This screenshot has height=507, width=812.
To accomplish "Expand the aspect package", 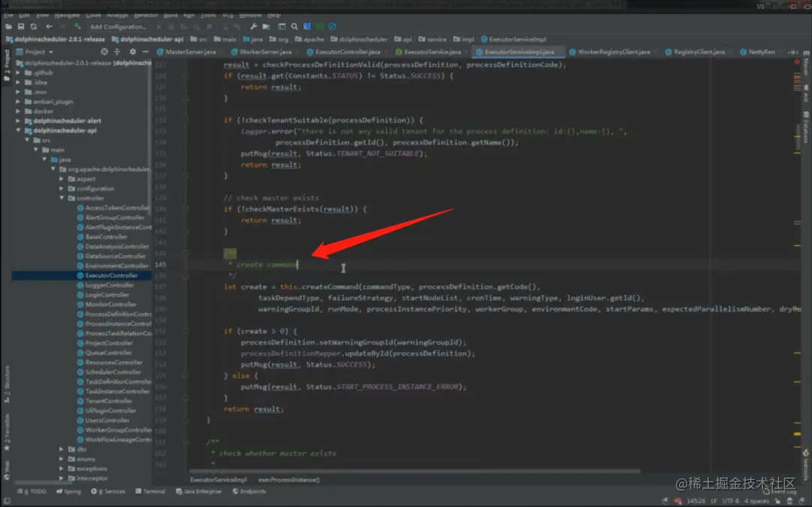I will (x=62, y=179).
